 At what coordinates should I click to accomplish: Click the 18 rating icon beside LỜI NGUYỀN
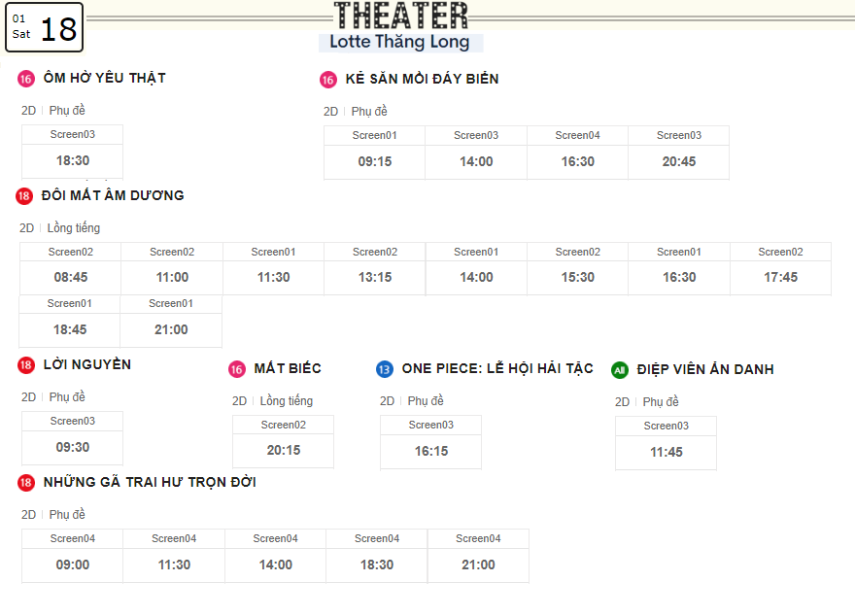[x=25, y=365]
